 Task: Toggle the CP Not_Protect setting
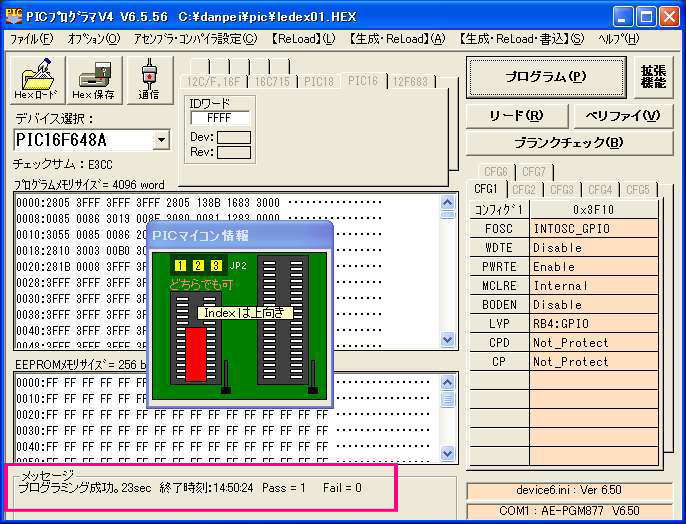tap(594, 362)
